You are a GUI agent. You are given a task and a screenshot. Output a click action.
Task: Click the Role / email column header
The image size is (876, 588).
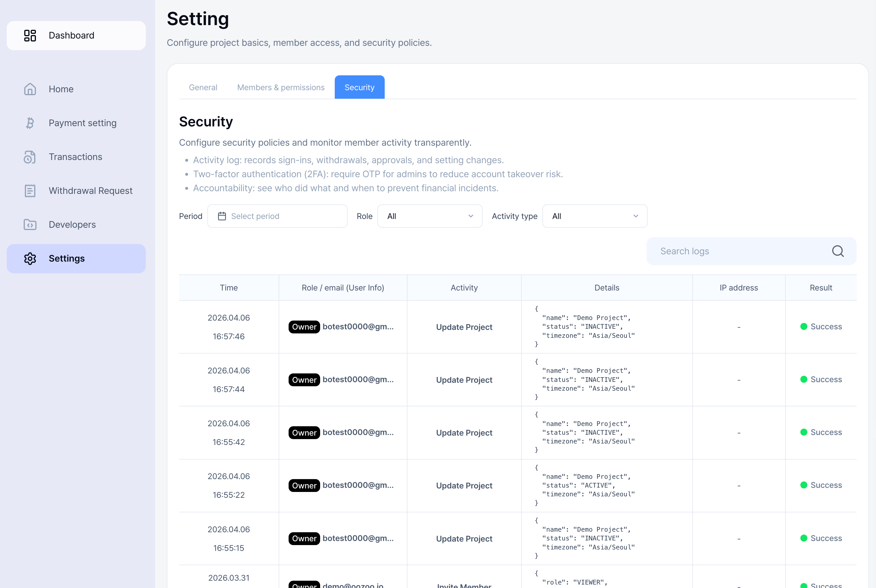point(343,288)
